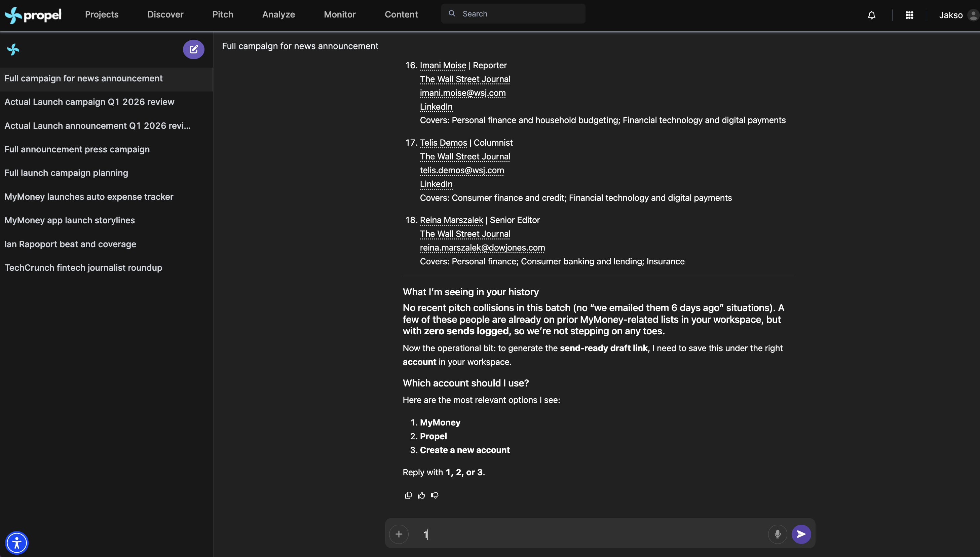The width and height of the screenshot is (980, 557).
Task: Open the Monitor menu item
Action: 339,14
